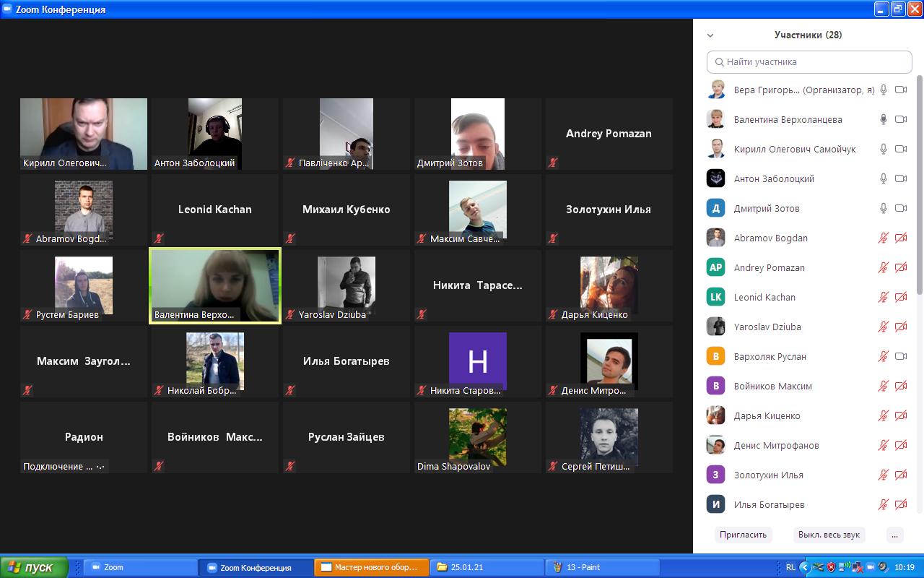Image resolution: width=924 pixels, height=578 pixels.
Task: Click Участники (28) panel title
Action: coord(808,35)
